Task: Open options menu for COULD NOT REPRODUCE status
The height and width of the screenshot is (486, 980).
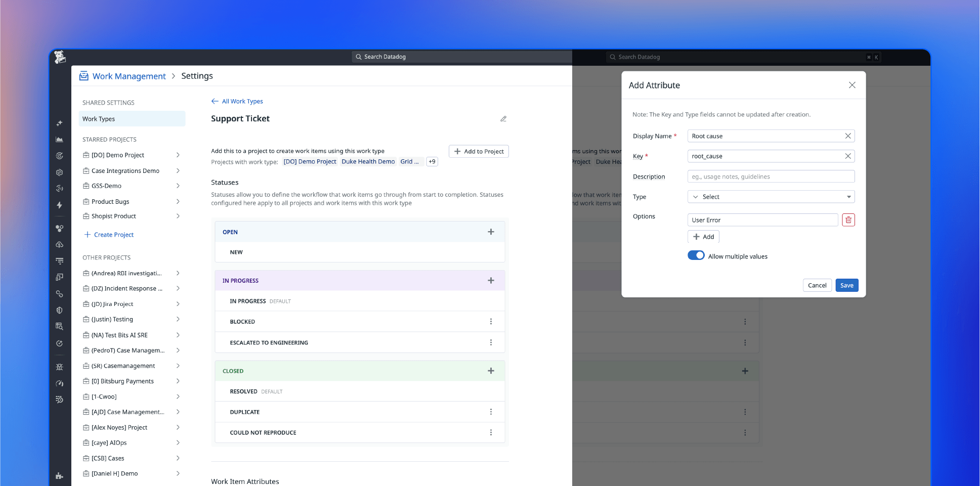Action: pyautogui.click(x=491, y=432)
